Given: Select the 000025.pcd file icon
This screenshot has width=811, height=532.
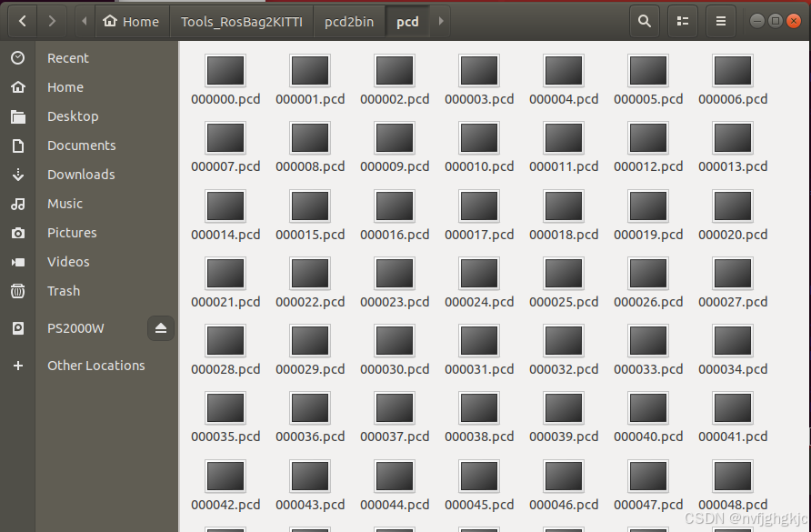Looking at the screenshot, I should pos(564,273).
